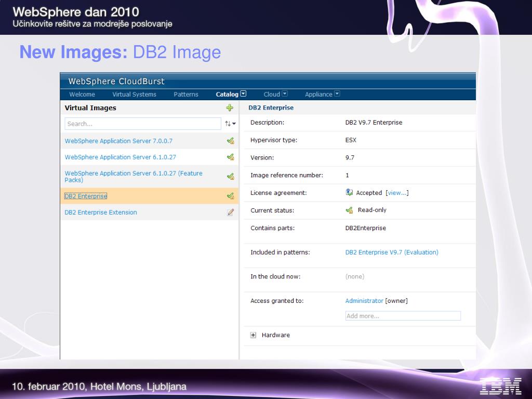Image resolution: width=532 pixels, height=399 pixels.
Task: Select the Appliance menu label
Action: click(318, 95)
